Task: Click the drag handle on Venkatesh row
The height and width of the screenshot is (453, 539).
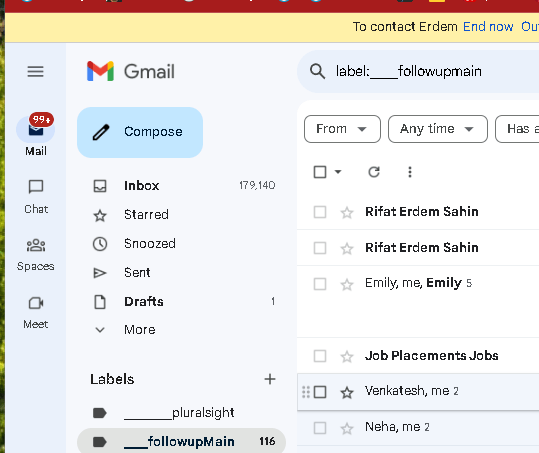Action: click(x=306, y=392)
